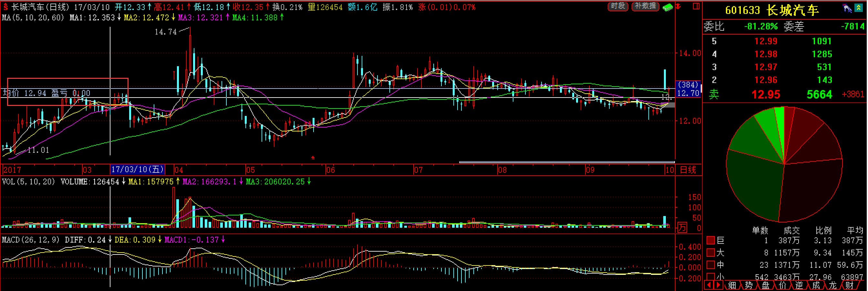868x291 pixels.
Task: Click the 换0.21% turnover rate in the header
Action: 287,7
